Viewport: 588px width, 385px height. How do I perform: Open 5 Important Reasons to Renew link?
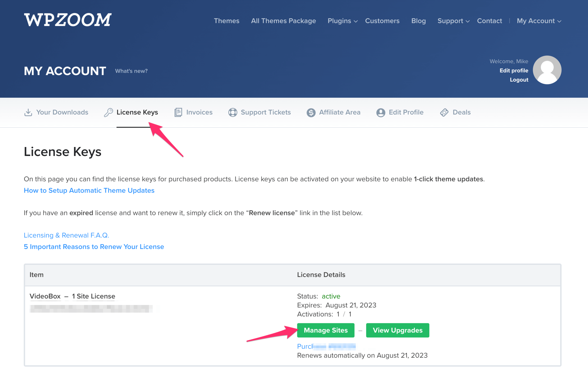coord(94,247)
